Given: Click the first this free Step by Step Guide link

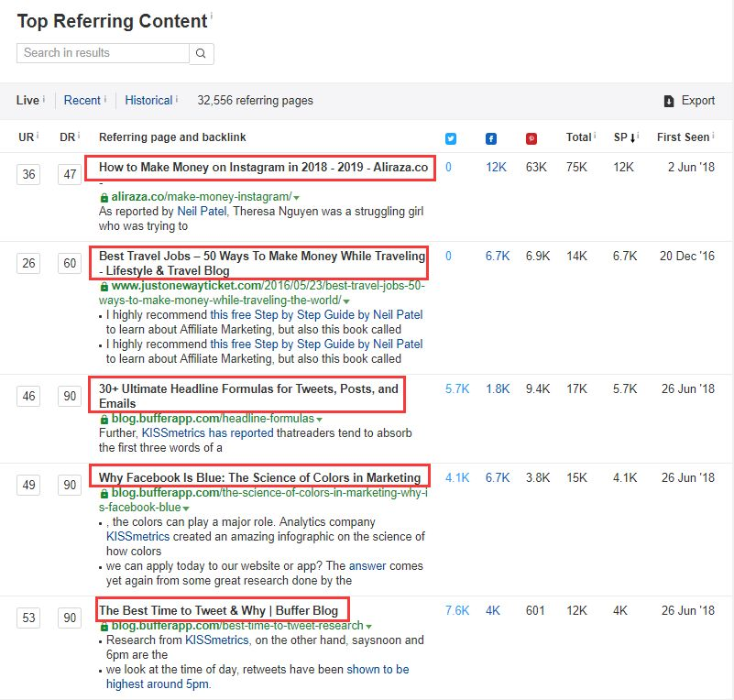Looking at the screenshot, I should (x=316, y=315).
